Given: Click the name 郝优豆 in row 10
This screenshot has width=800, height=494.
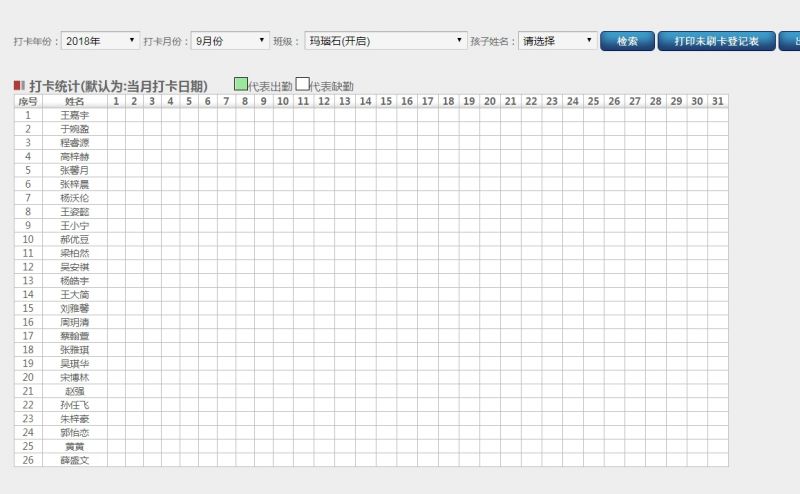Looking at the screenshot, I should pyautogui.click(x=74, y=239).
